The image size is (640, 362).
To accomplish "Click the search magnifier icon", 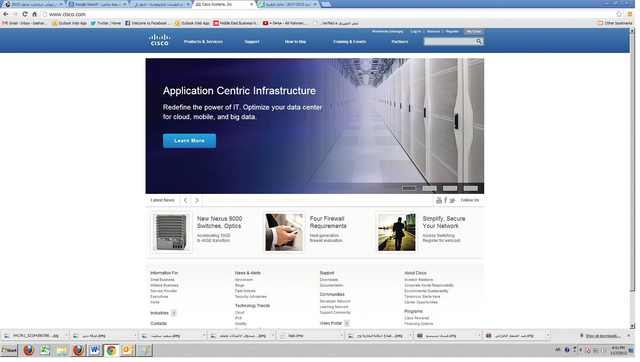I will (x=479, y=41).
